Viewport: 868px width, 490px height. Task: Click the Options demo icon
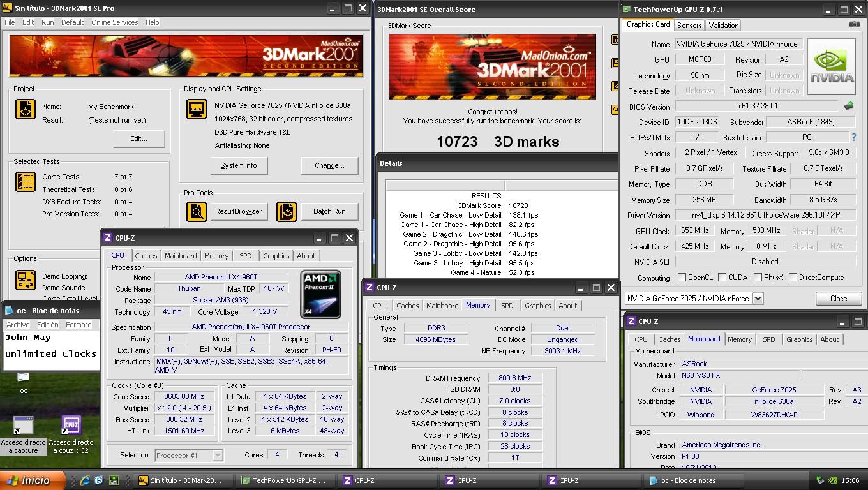tap(26, 279)
